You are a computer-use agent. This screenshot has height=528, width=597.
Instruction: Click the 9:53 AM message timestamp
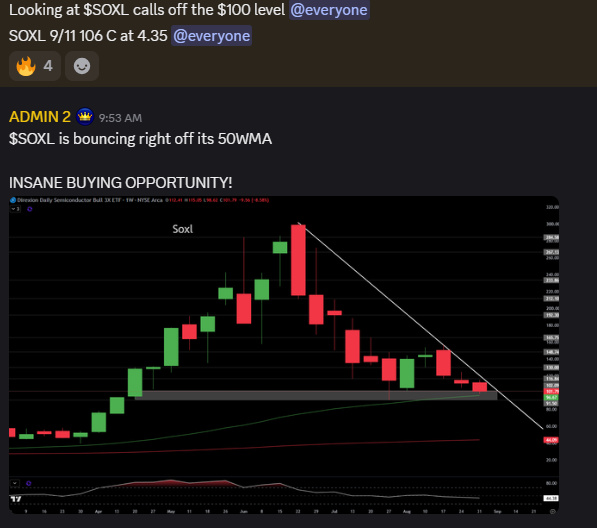click(x=120, y=118)
